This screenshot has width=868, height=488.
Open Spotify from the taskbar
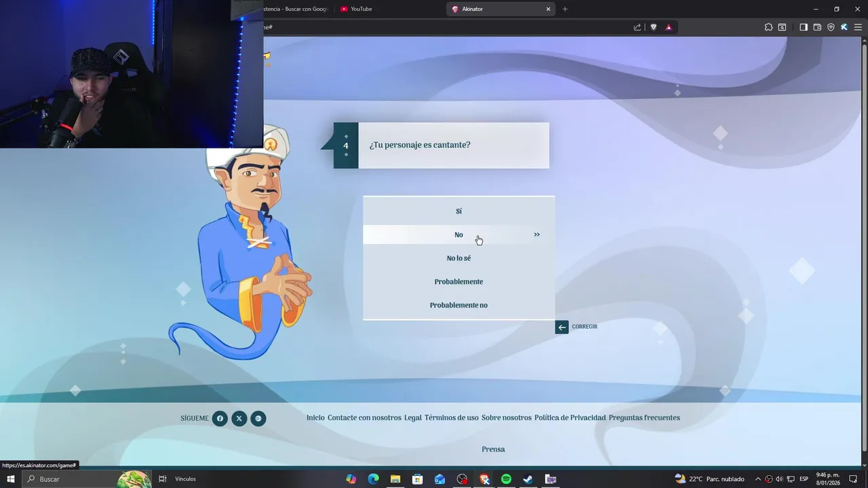(x=506, y=479)
